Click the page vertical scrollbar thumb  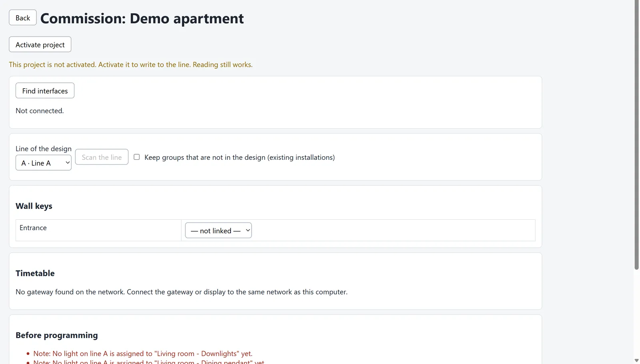(x=637, y=135)
